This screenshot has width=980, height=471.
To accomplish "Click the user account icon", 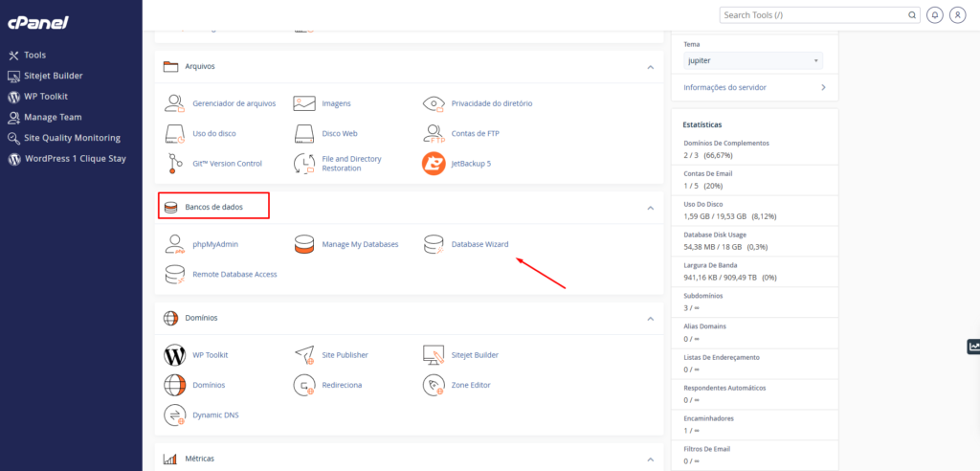I will pyautogui.click(x=957, y=15).
